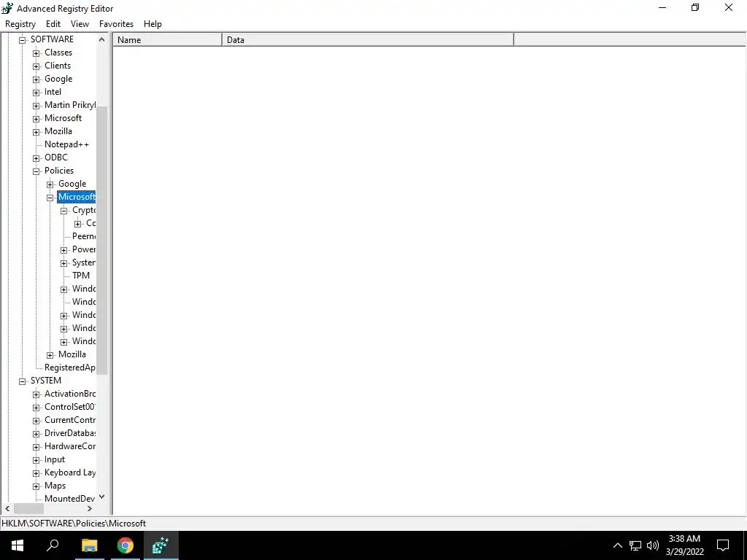747x560 pixels.
Task: Open Google Chrome from the taskbar
Action: pyautogui.click(x=125, y=545)
